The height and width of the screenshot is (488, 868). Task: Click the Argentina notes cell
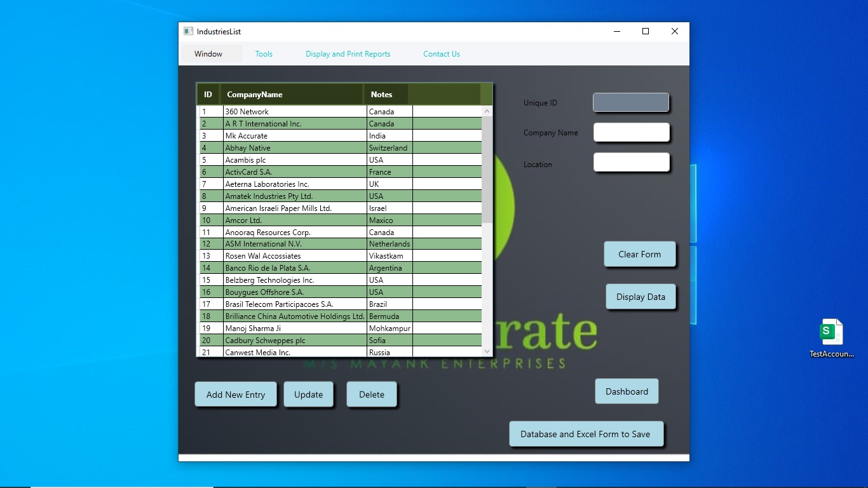(x=390, y=268)
